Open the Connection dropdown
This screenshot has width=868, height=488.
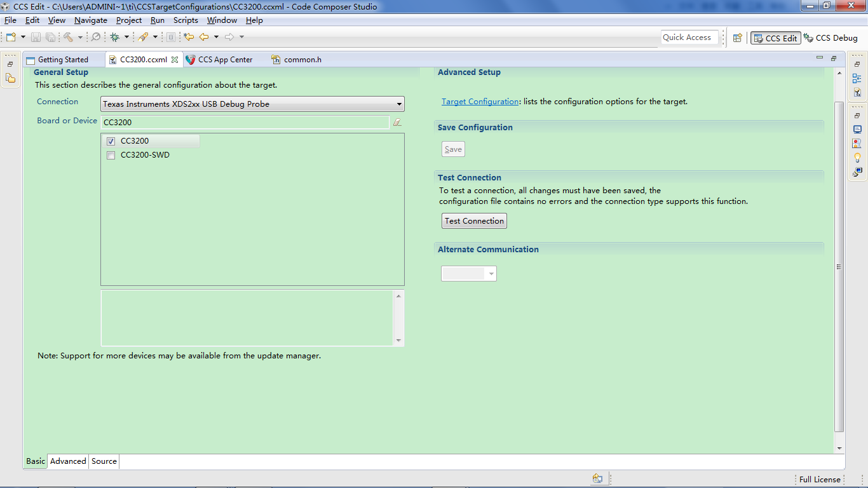pos(252,104)
